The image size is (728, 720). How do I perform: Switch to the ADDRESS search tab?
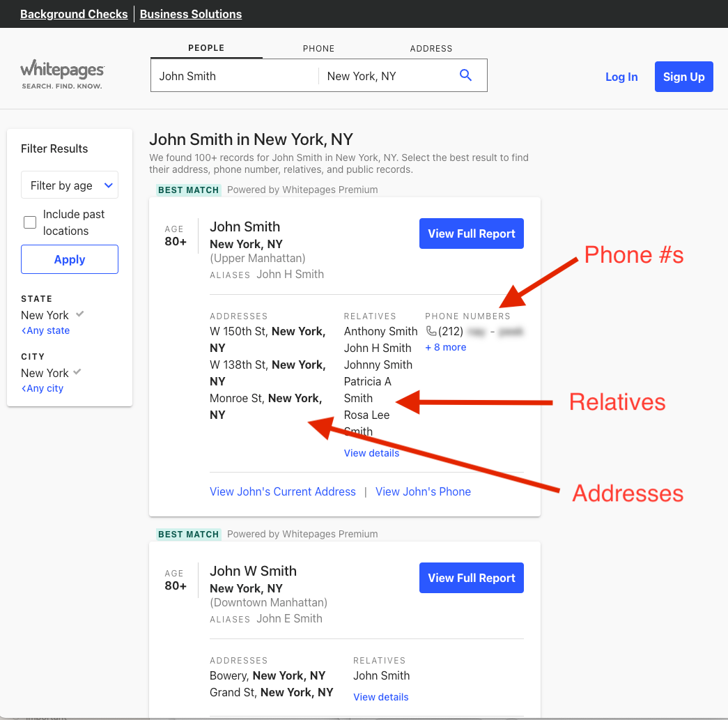[x=431, y=48]
